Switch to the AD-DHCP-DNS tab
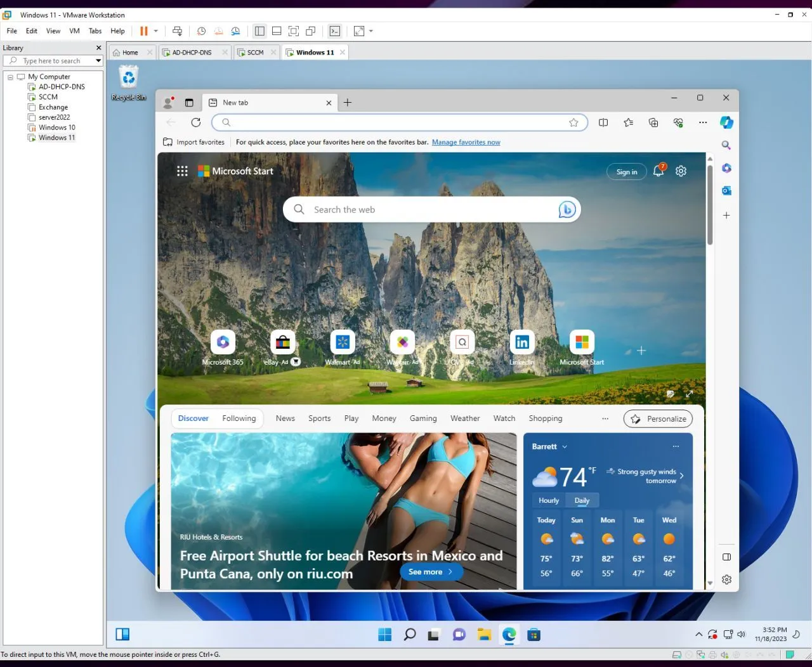812x667 pixels. (192, 53)
